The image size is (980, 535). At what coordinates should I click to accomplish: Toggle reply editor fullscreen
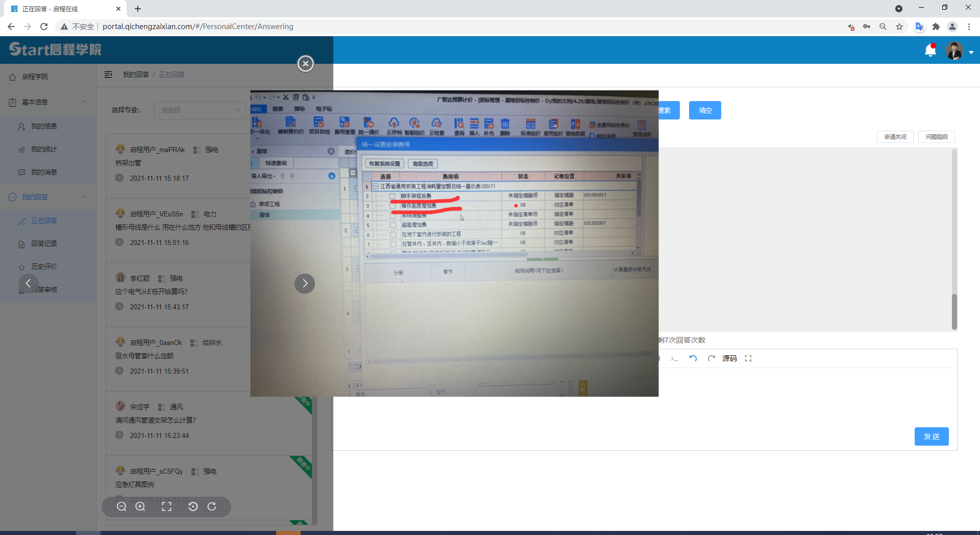point(748,358)
